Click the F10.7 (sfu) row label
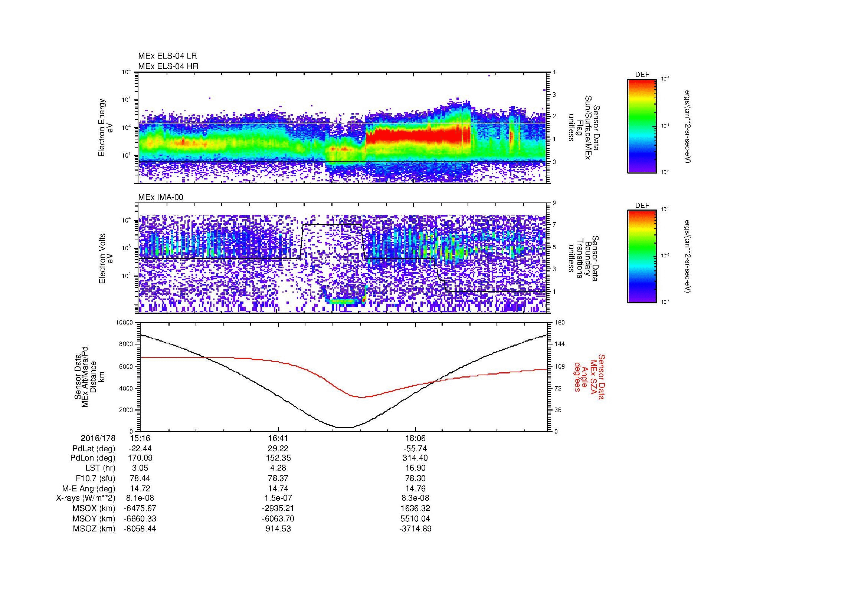 coord(95,478)
